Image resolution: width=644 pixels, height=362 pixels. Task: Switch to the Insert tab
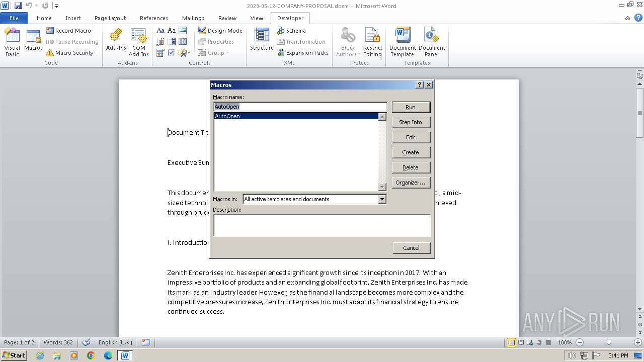click(x=73, y=18)
